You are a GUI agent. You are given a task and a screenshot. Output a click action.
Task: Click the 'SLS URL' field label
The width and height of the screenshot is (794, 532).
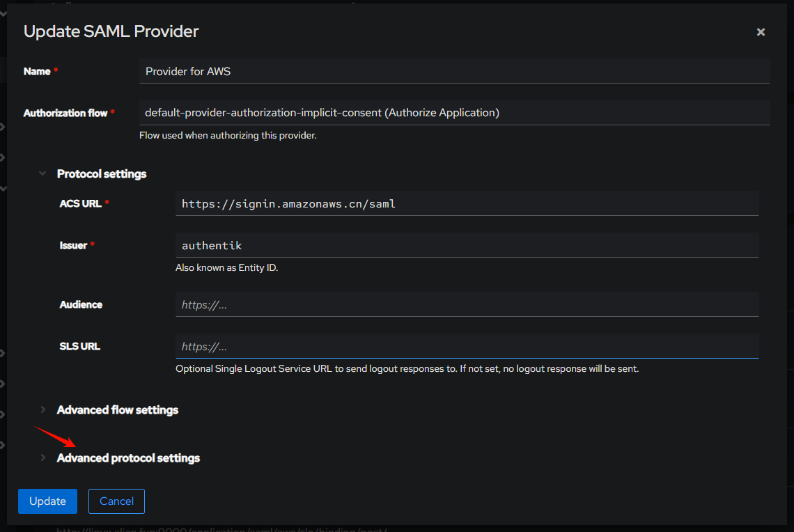tap(80, 347)
